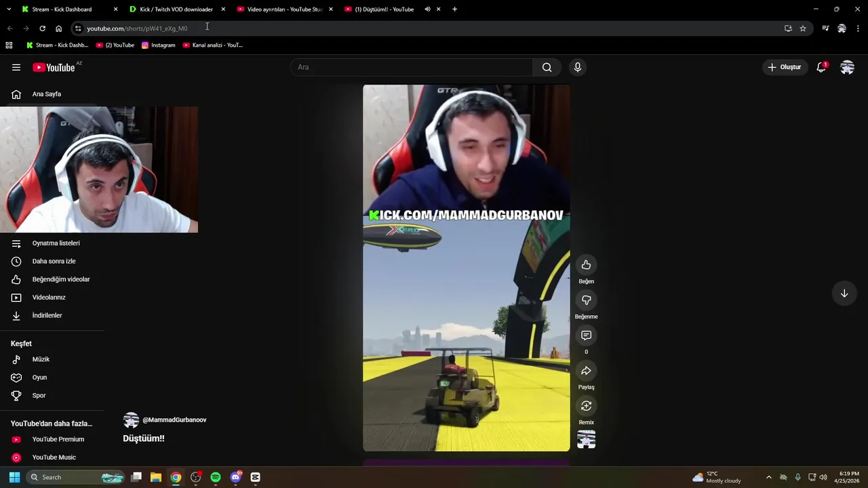Open the tab search dropdown
Viewport: 868px width, 488px height.
click(9, 9)
